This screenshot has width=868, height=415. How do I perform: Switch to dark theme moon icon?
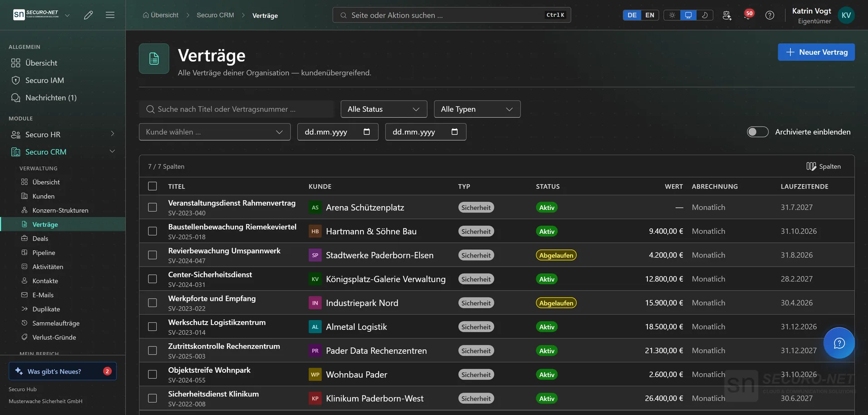705,15
